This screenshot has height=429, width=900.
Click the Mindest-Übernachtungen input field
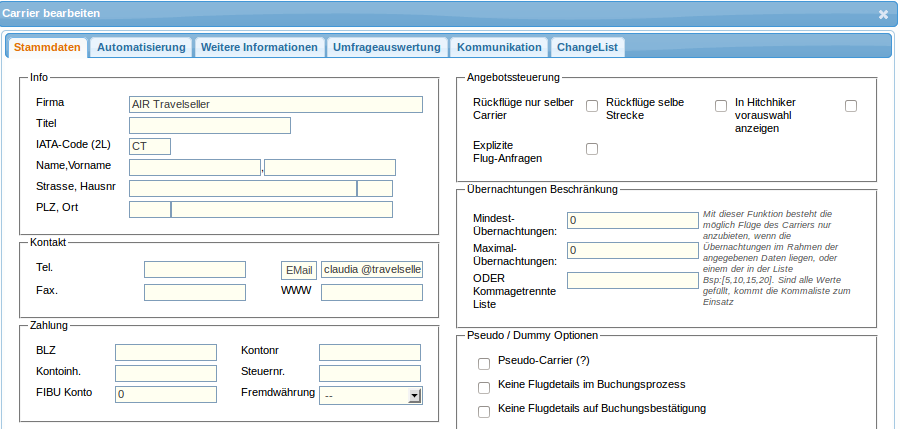click(632, 220)
